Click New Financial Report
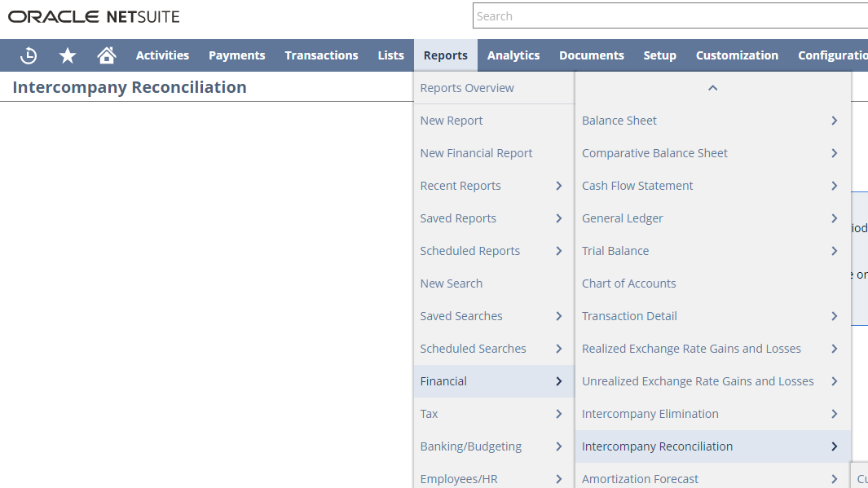The image size is (868, 488). (477, 152)
